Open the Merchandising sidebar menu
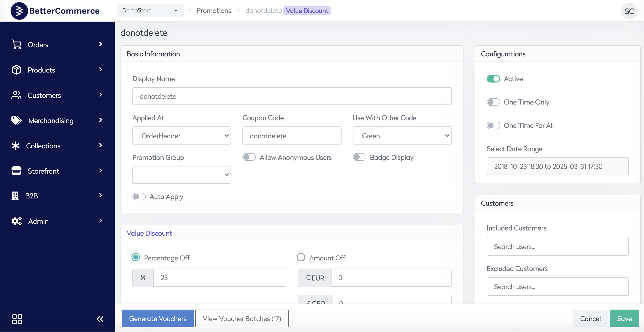Image resolution: width=644 pixels, height=332 pixels. [57, 120]
